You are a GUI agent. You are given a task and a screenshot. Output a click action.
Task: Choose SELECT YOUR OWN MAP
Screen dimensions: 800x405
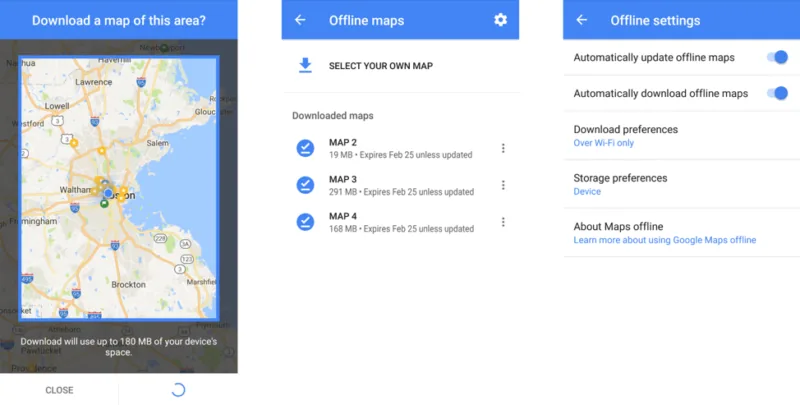tap(381, 66)
